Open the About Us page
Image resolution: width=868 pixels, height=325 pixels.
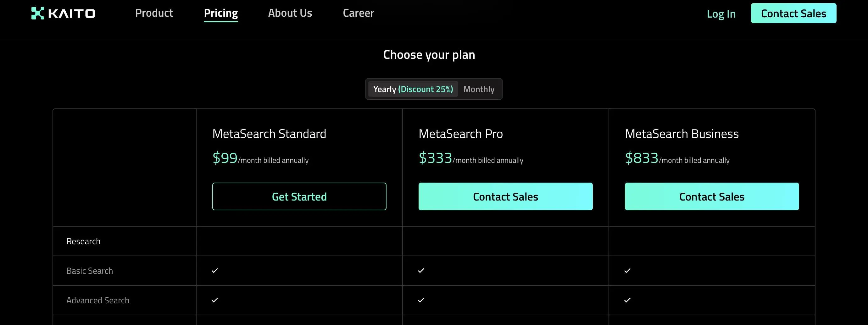tap(290, 13)
